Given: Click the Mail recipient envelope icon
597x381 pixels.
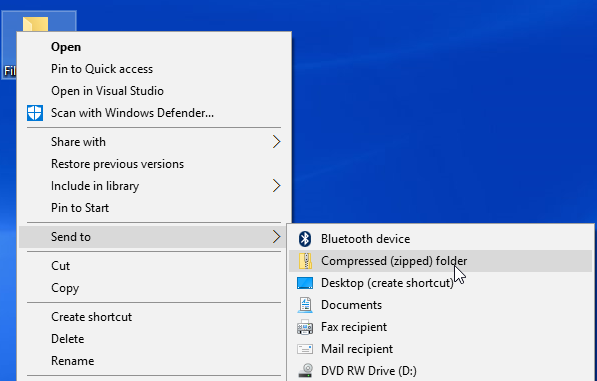Looking at the screenshot, I should 305,349.
